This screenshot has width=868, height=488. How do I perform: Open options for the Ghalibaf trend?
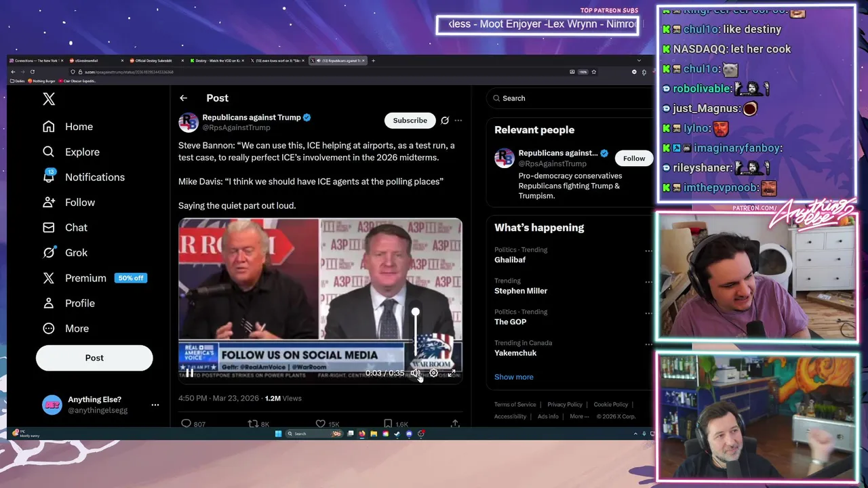[648, 251]
